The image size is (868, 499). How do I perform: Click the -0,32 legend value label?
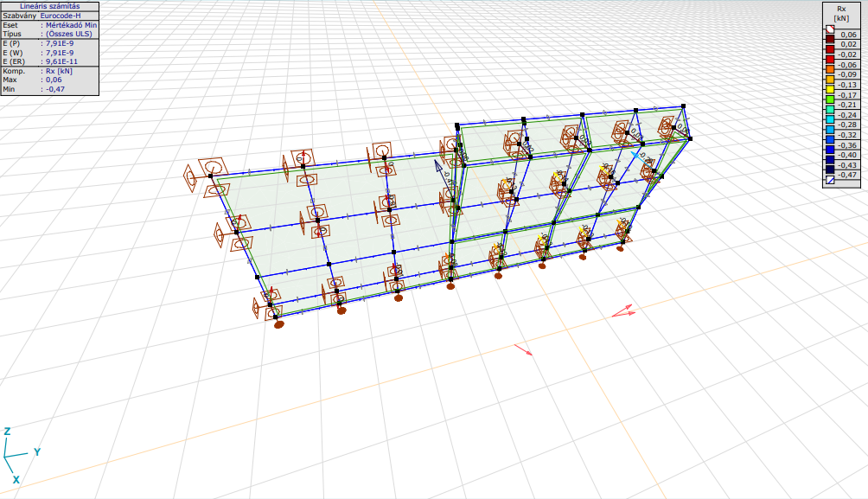tap(848, 135)
